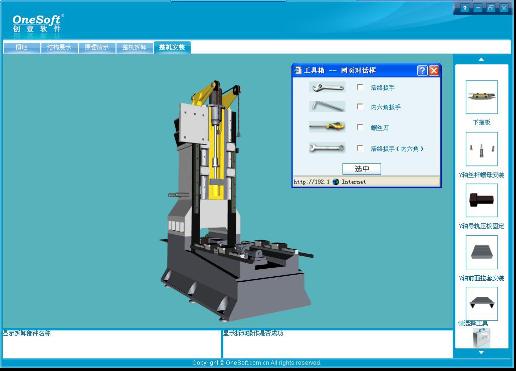Switch to the second tab in the tab bar
516x371 pixels.
coord(59,48)
